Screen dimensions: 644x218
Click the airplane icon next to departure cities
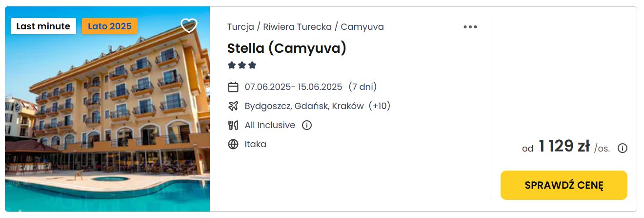click(233, 106)
